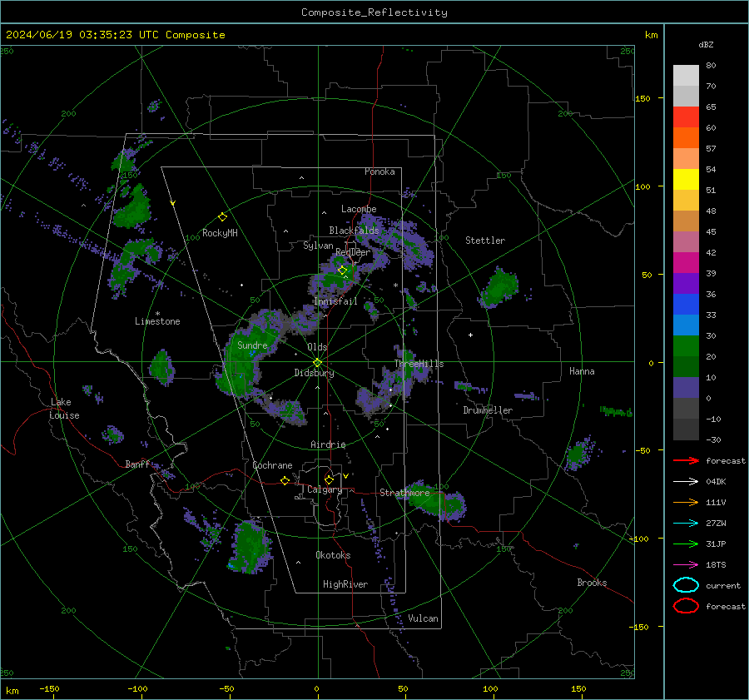This screenshot has height=700, width=749.
Task: Click the yellow radar-center diamond at Didsbury
Action: coord(318,363)
